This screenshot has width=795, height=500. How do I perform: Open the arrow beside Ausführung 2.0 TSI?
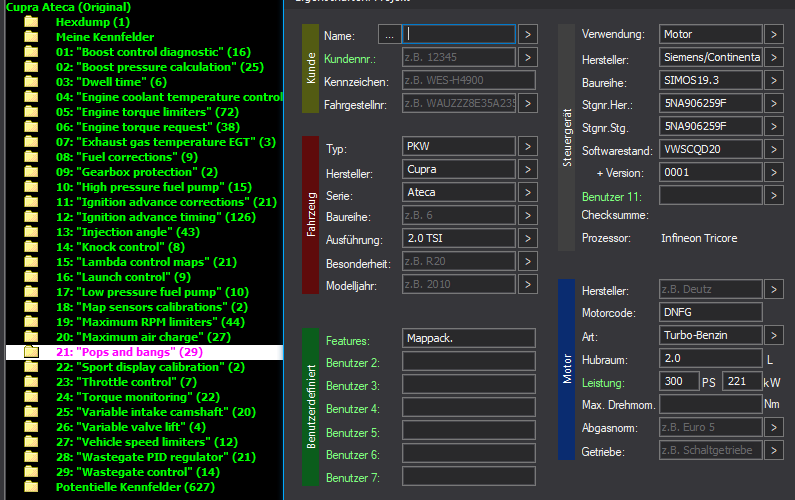pyautogui.click(x=528, y=238)
